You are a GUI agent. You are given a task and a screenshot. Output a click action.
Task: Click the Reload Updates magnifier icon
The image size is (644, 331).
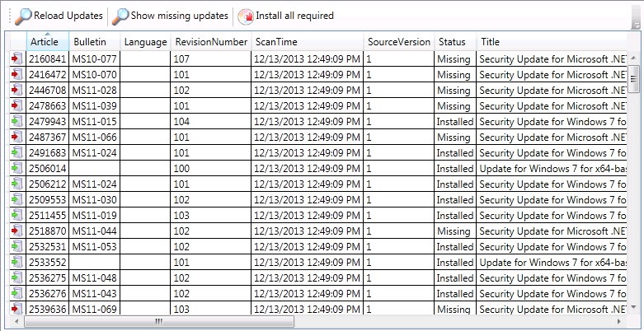pos(23,16)
